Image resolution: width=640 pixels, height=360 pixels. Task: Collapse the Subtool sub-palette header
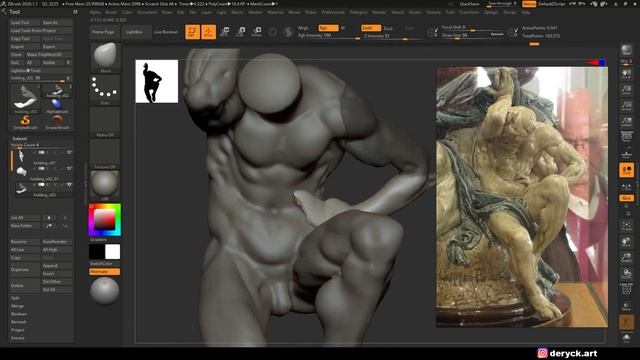click(20, 139)
